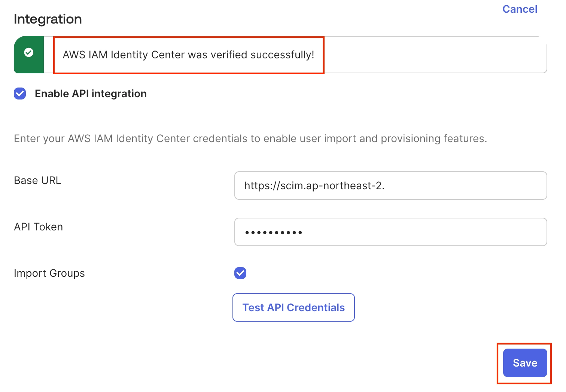Click the API Token label
566x392 pixels.
coord(38,227)
